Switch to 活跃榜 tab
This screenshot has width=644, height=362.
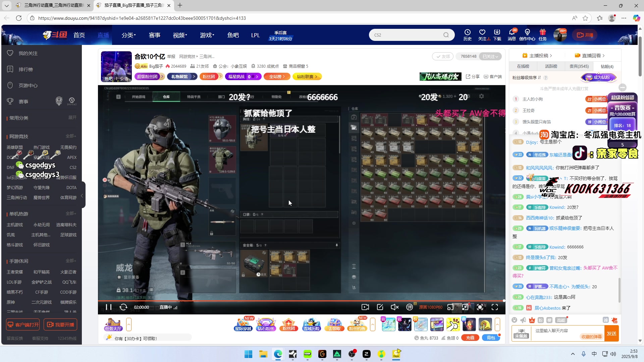click(x=551, y=66)
